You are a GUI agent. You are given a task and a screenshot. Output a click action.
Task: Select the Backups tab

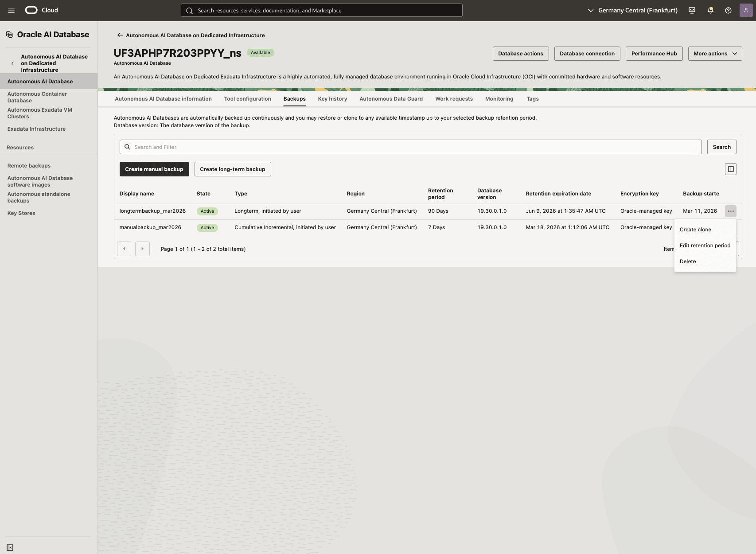tap(294, 99)
